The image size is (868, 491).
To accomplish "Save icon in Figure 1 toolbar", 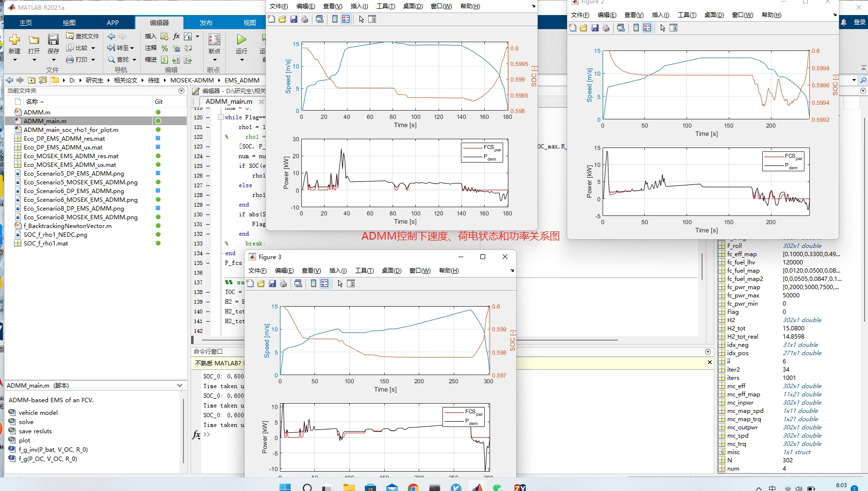I will (x=294, y=19).
